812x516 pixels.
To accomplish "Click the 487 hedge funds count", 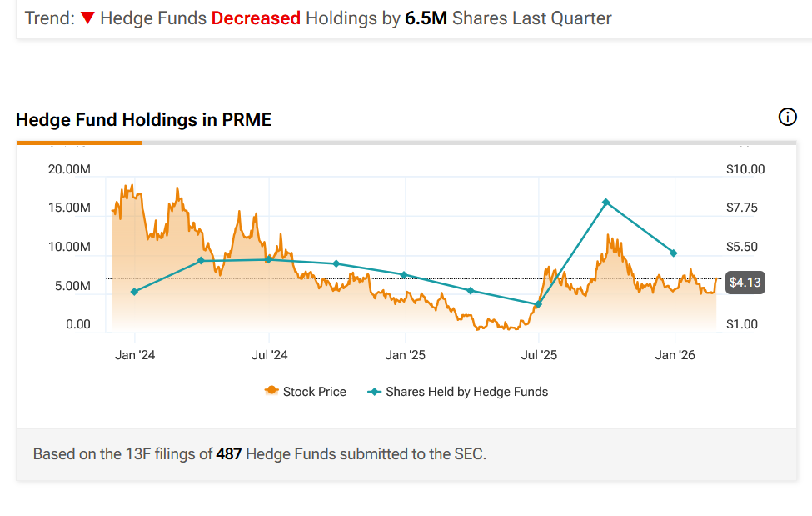I will tap(229, 454).
